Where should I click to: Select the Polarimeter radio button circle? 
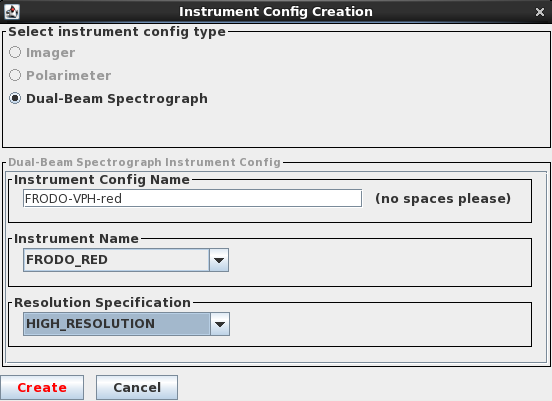(x=15, y=75)
